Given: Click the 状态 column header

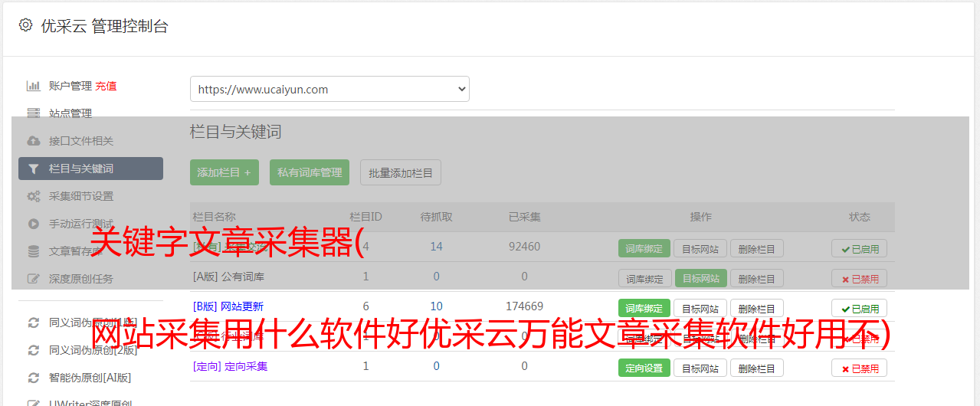Looking at the screenshot, I should 860,217.
